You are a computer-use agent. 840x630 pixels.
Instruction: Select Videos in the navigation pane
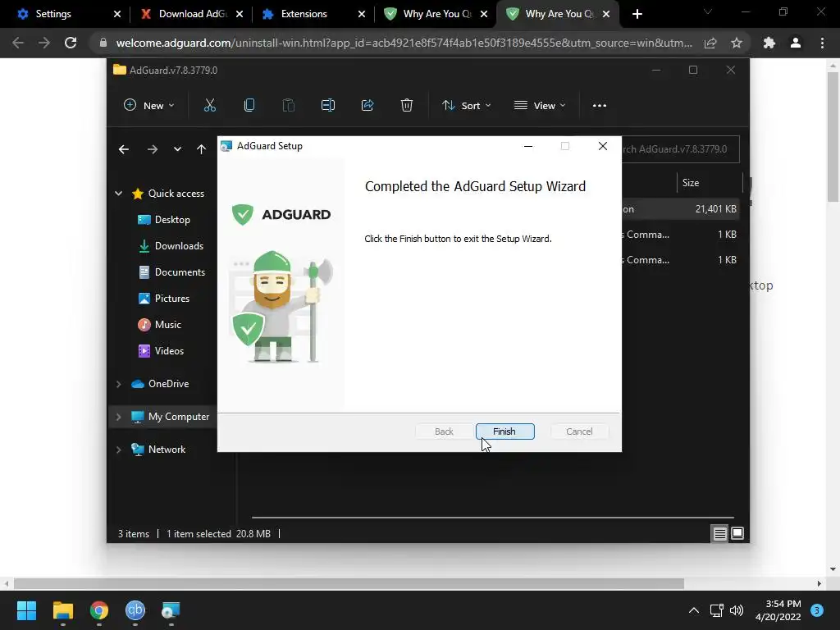(161, 351)
